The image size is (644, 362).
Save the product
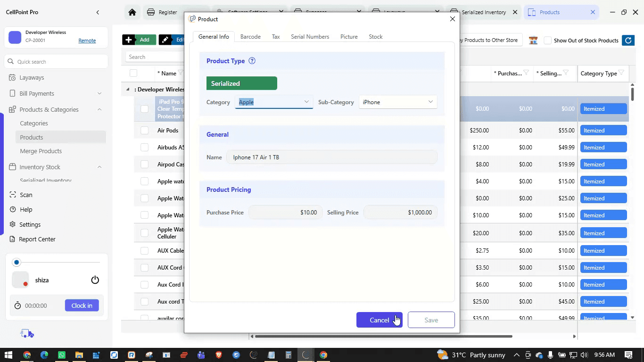431,320
